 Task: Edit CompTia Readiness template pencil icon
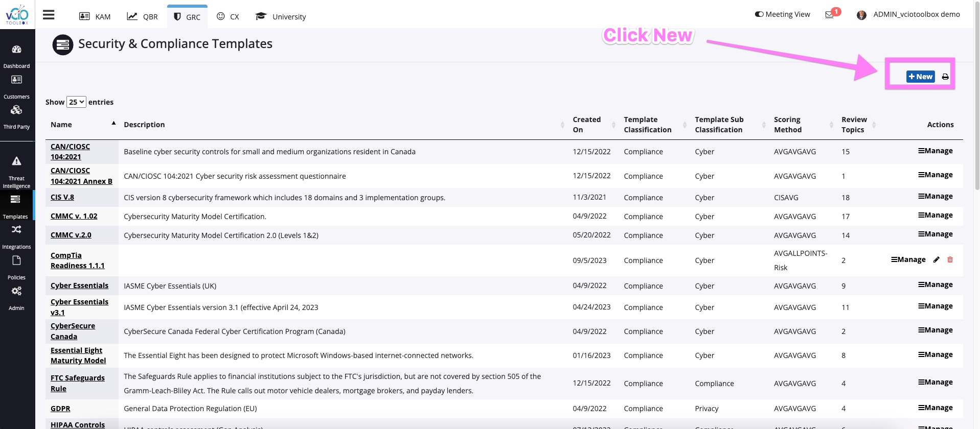pyautogui.click(x=936, y=259)
